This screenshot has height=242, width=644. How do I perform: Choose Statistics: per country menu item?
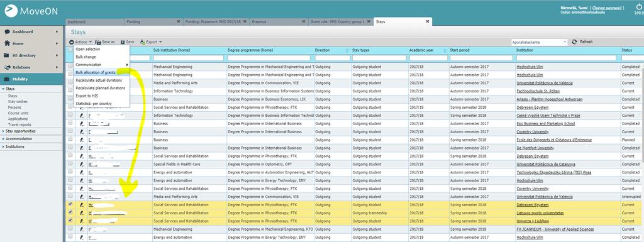101,103
